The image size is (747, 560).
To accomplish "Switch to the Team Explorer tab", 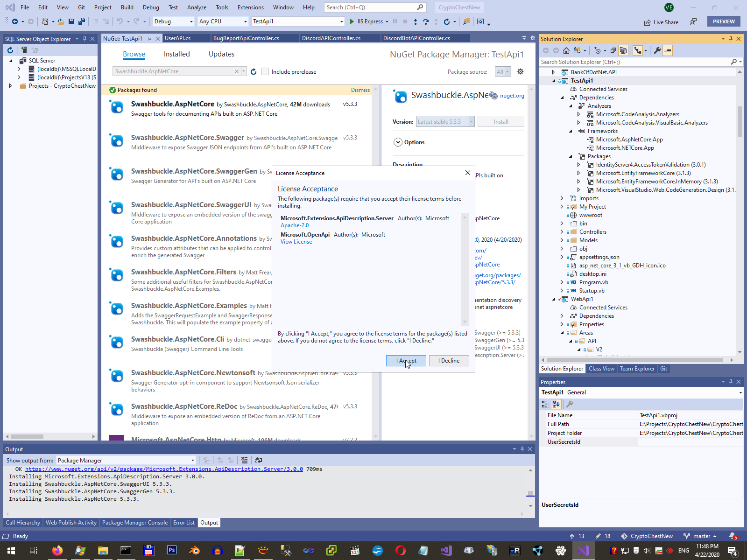I will click(x=637, y=369).
